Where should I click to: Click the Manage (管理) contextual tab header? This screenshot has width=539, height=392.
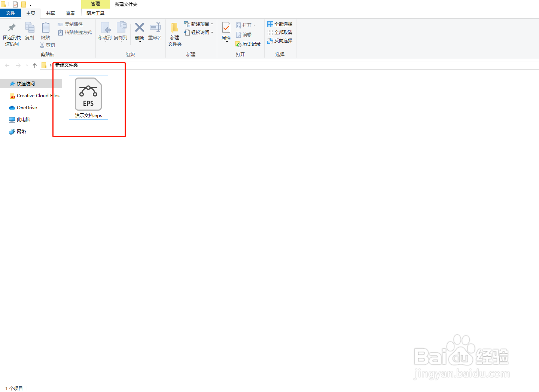coord(95,4)
